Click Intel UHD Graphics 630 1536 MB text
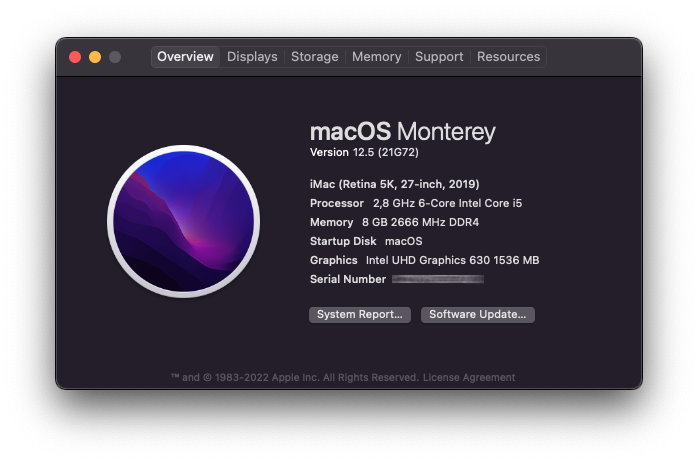Screen dimensions: 698x463 pos(452,260)
